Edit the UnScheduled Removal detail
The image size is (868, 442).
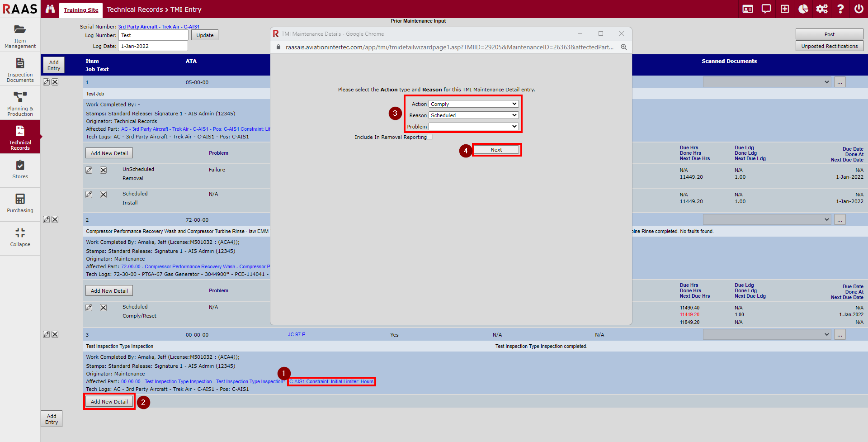(89, 170)
